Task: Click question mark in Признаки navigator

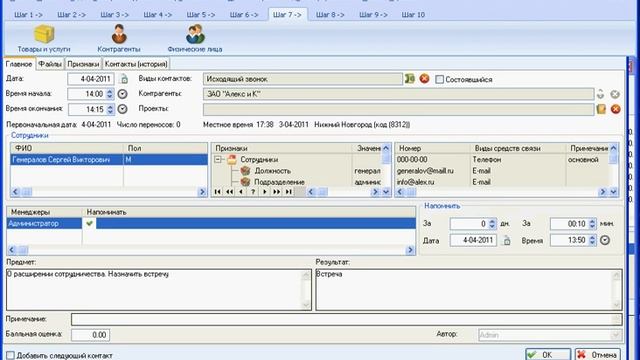Action: click(253, 192)
